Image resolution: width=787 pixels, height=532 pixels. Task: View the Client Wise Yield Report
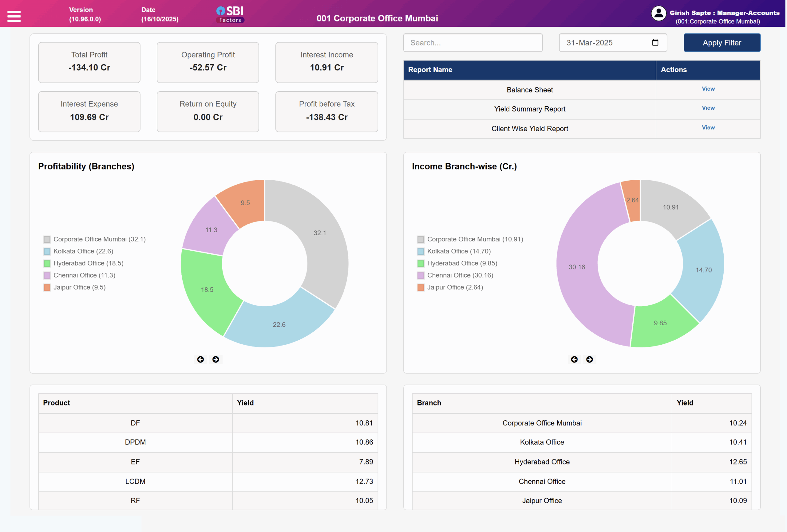[x=708, y=127]
